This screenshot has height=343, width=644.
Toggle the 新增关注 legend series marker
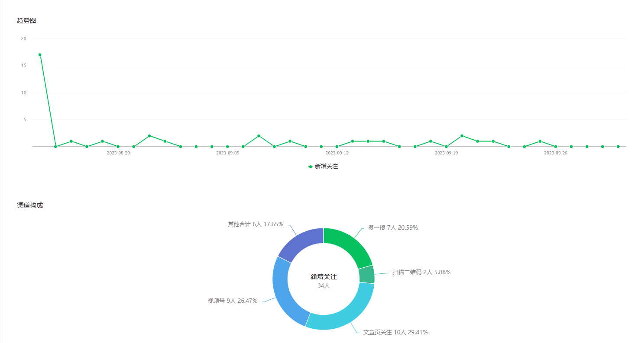(311, 167)
